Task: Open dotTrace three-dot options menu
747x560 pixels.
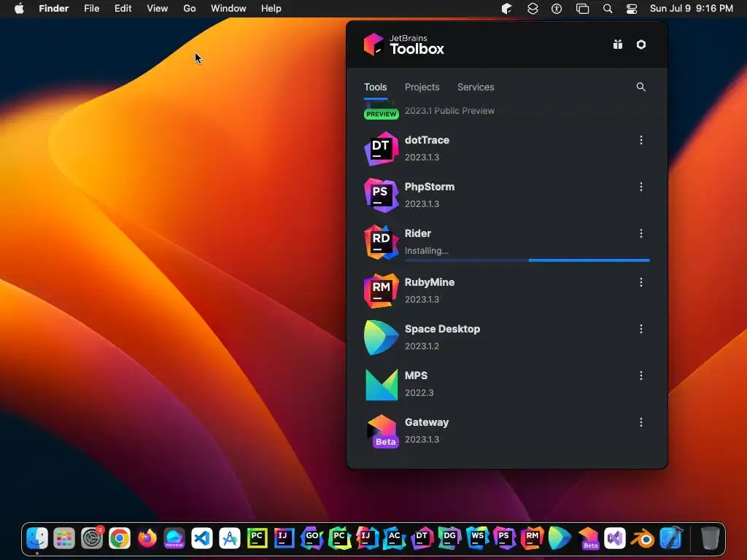Action: point(641,140)
